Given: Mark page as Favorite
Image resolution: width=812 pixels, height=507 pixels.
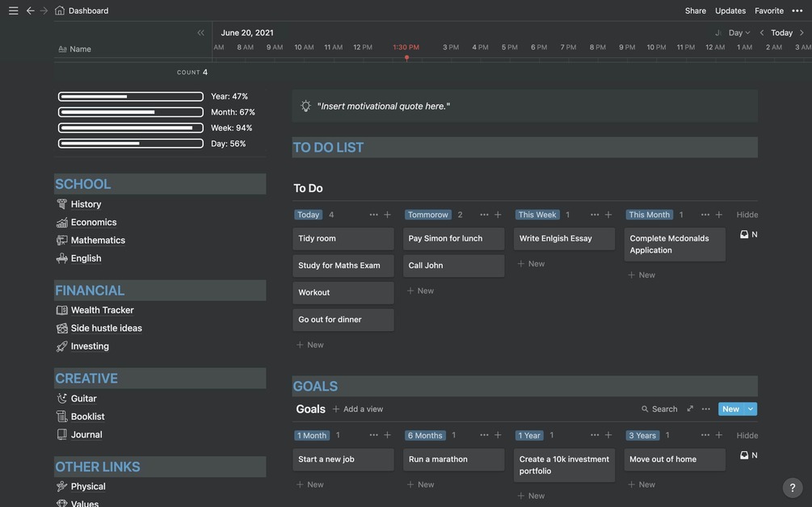Looking at the screenshot, I should (x=769, y=10).
